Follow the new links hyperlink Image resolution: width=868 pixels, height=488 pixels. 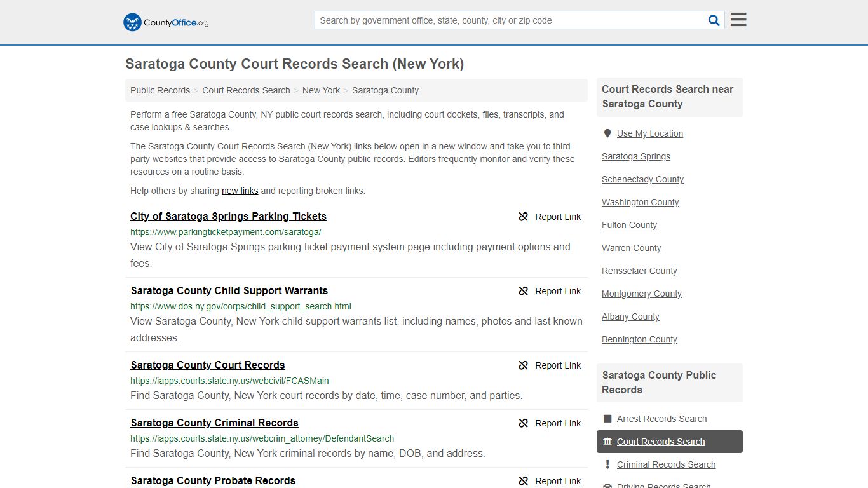click(240, 191)
